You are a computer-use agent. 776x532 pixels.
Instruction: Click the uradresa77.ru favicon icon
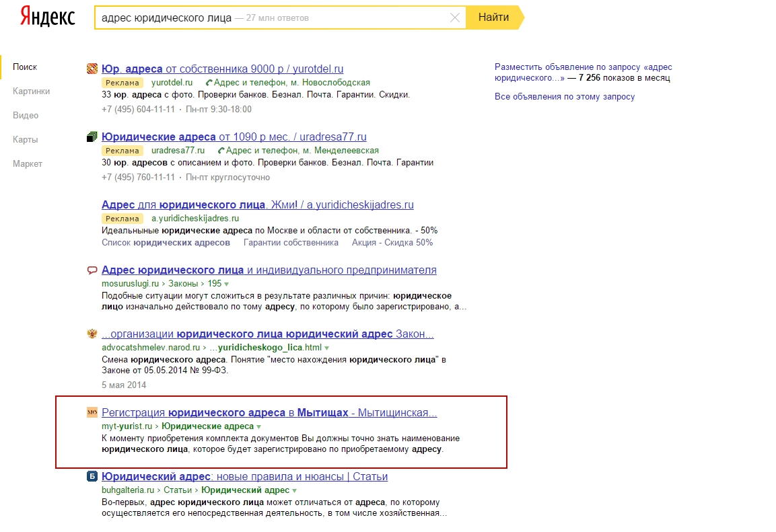pyautogui.click(x=92, y=137)
